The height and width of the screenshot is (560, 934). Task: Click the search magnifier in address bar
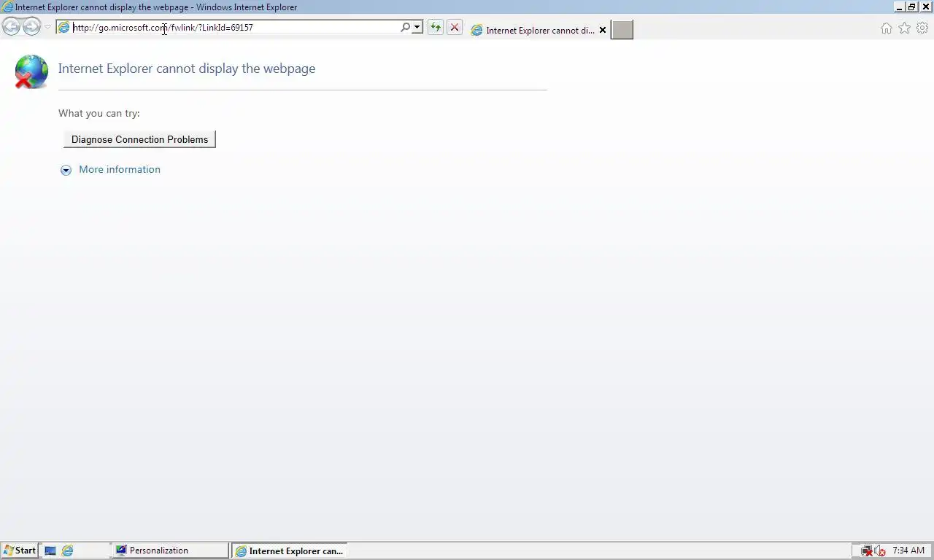[405, 27]
